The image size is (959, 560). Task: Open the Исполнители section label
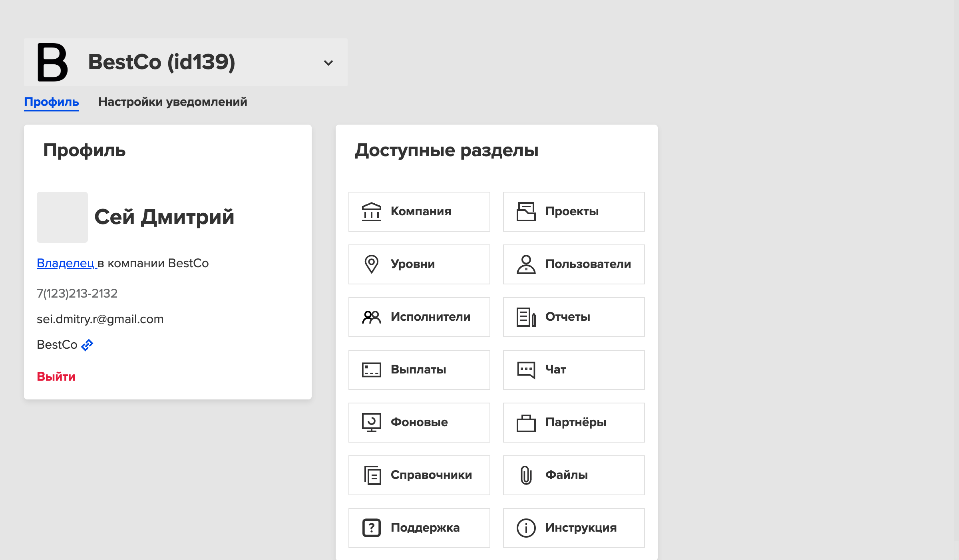click(x=430, y=317)
